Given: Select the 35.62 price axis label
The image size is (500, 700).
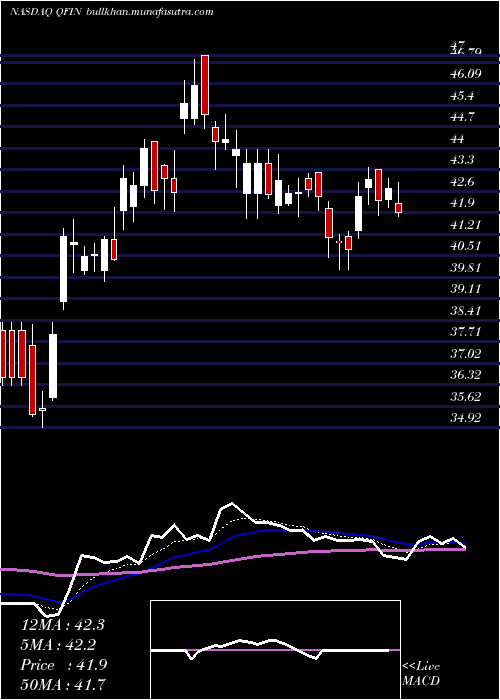Looking at the screenshot, I should point(466,396).
